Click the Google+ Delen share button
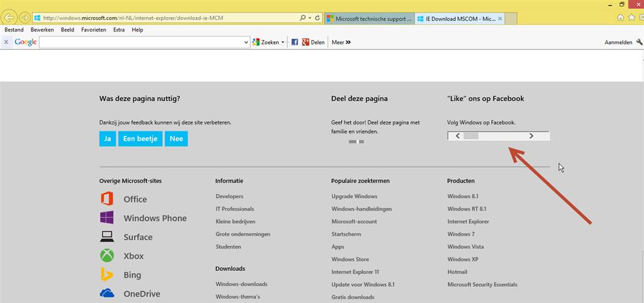644x303 pixels. click(x=313, y=42)
